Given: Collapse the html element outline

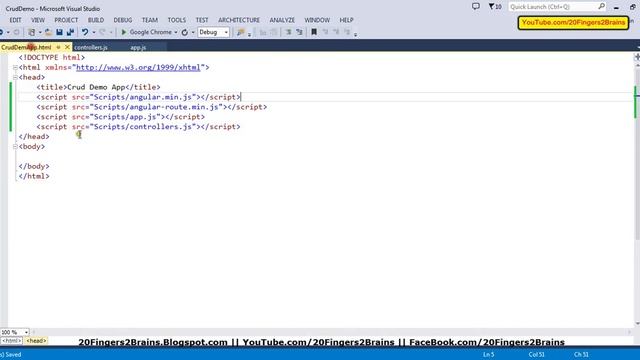Looking at the screenshot, I should click(15, 67).
